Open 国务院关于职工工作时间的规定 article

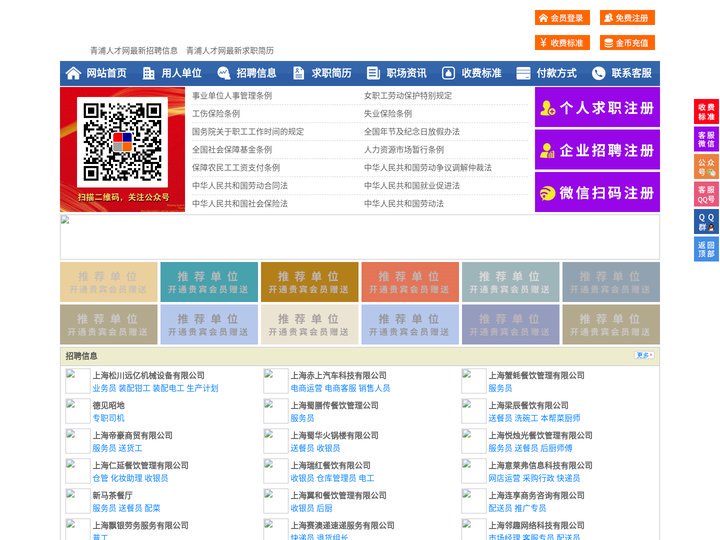(248, 131)
